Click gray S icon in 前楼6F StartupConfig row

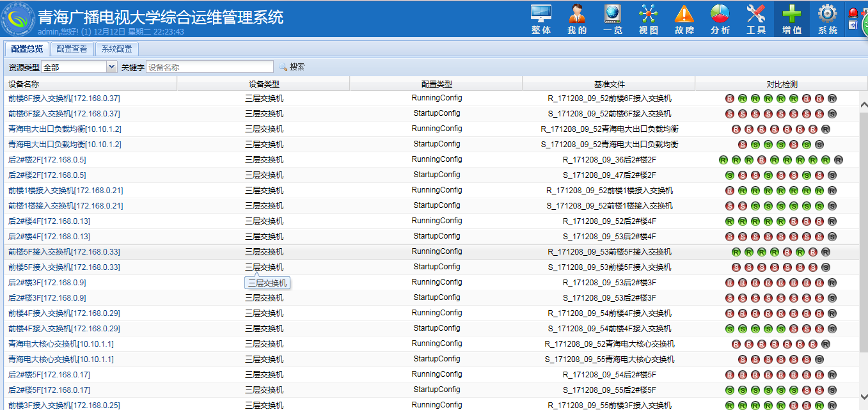tap(832, 114)
